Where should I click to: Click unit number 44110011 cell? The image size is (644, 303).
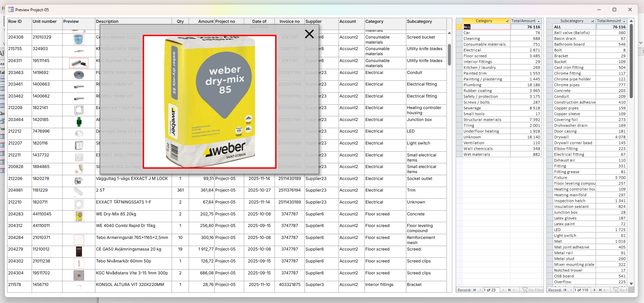click(x=47, y=228)
